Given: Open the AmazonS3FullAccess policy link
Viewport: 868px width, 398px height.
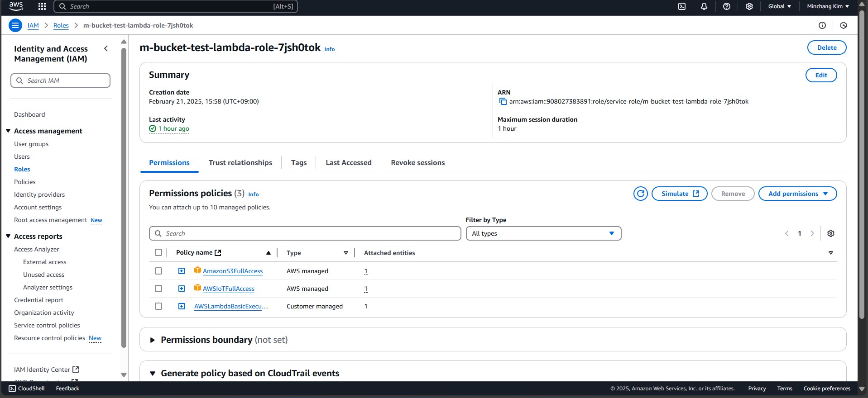Looking at the screenshot, I should (x=233, y=271).
